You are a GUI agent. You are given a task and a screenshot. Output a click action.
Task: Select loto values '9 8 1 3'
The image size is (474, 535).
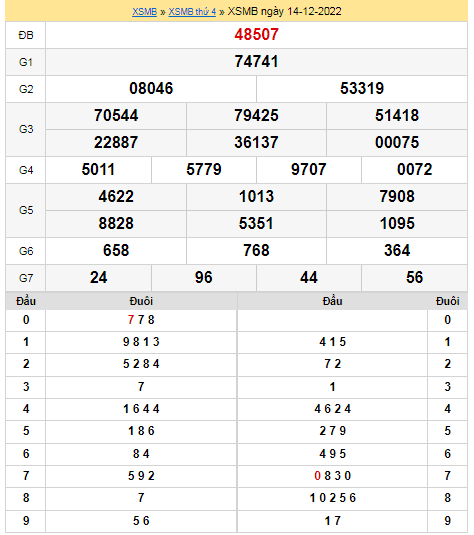pyautogui.click(x=141, y=342)
